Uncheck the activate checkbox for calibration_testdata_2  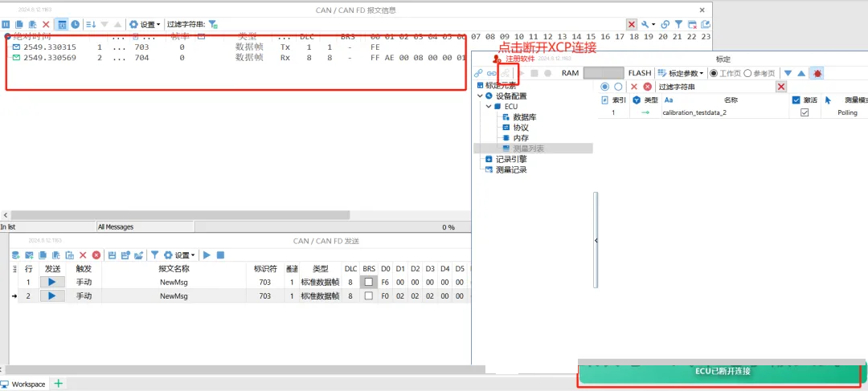tap(804, 113)
